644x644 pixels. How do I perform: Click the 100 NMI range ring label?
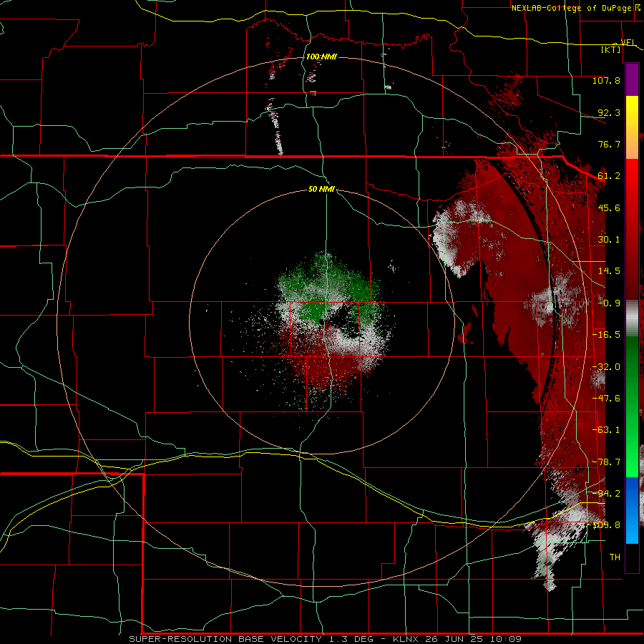(321, 57)
